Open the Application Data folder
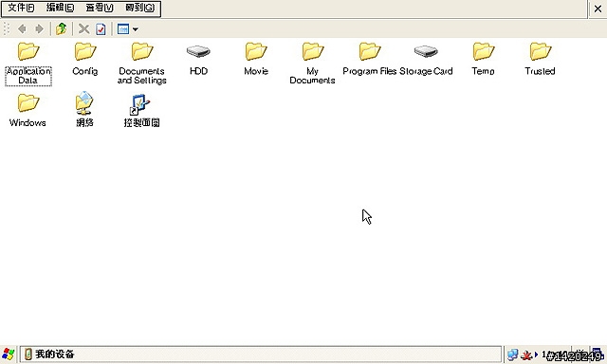Screen dimensions: 607x364 click(x=28, y=64)
